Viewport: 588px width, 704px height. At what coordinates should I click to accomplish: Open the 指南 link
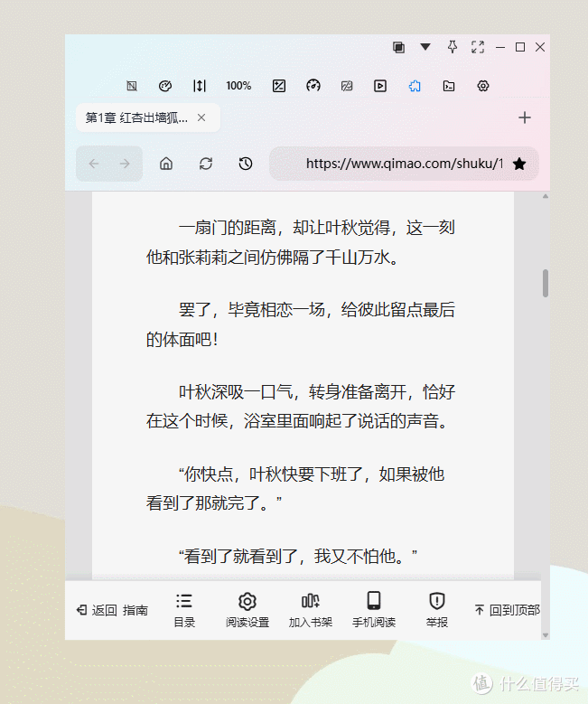(x=135, y=610)
